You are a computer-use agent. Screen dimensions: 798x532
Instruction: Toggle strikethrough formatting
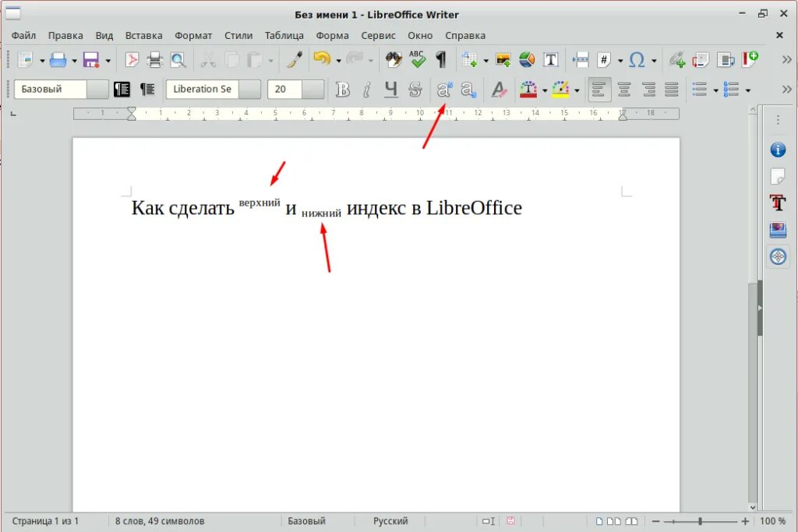tap(415, 90)
